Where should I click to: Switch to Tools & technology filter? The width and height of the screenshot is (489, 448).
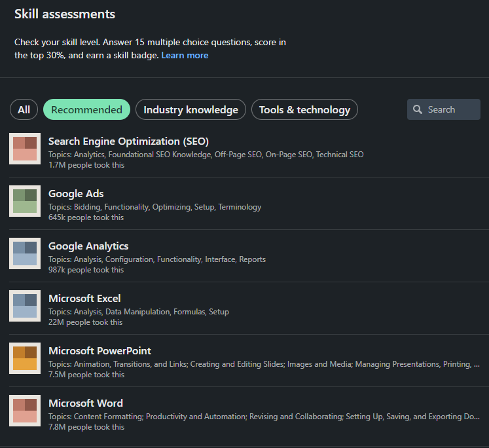tap(304, 109)
